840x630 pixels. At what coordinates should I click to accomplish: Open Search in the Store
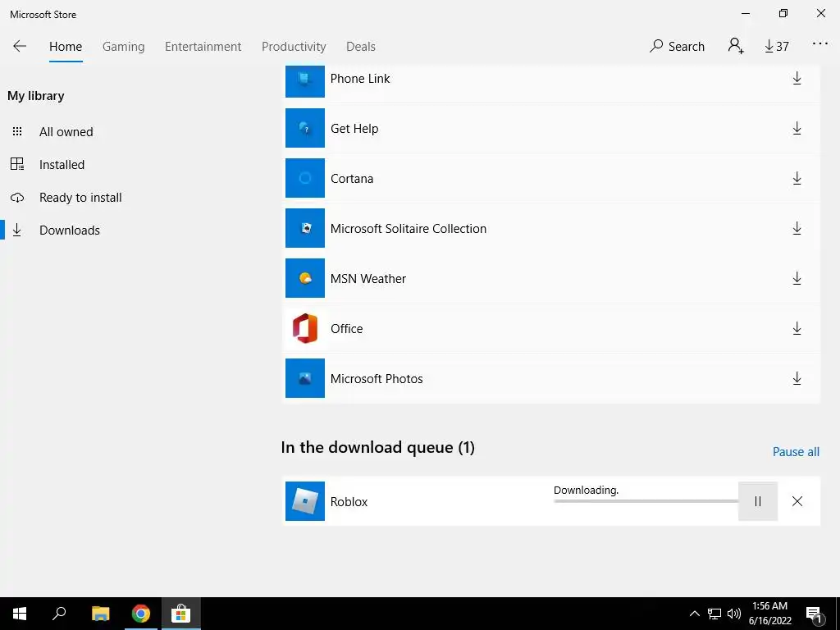677,47
